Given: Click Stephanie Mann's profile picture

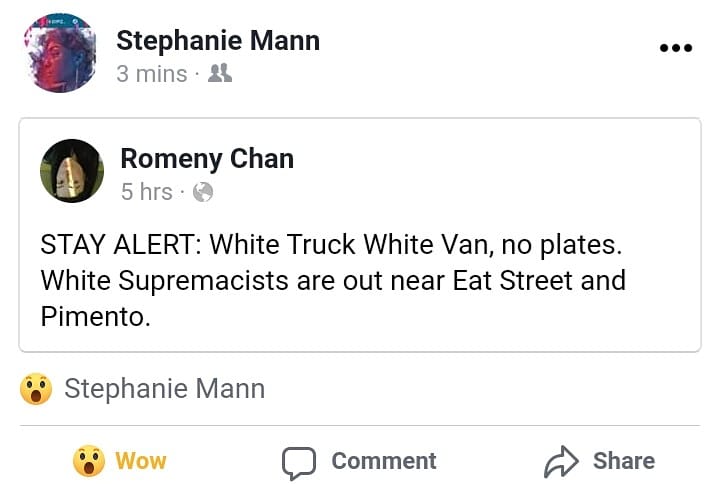Looking at the screenshot, I should (x=58, y=52).
